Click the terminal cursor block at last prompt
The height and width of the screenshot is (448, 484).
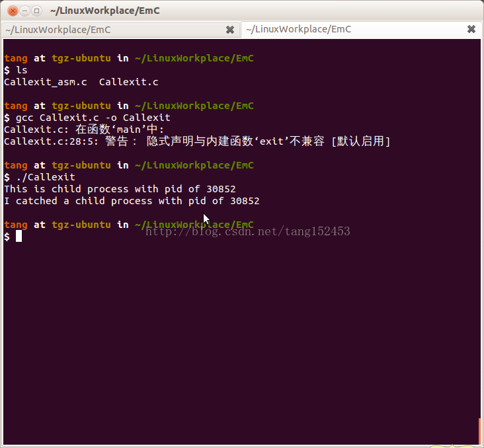(x=19, y=237)
